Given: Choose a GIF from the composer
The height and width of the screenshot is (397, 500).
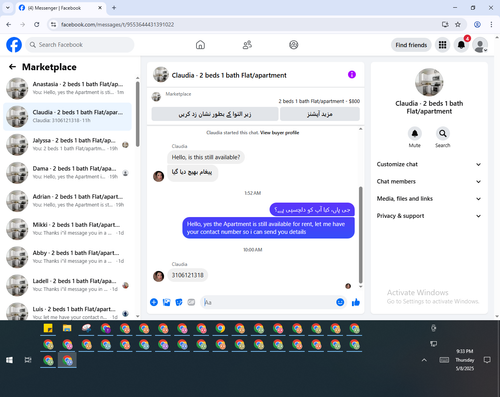Looking at the screenshot, I should point(191,302).
